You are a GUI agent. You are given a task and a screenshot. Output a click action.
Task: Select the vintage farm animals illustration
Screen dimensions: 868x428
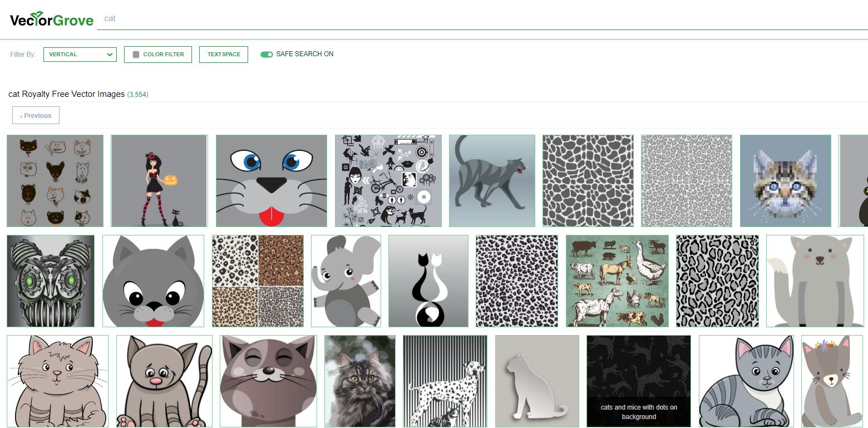pyautogui.click(x=617, y=281)
